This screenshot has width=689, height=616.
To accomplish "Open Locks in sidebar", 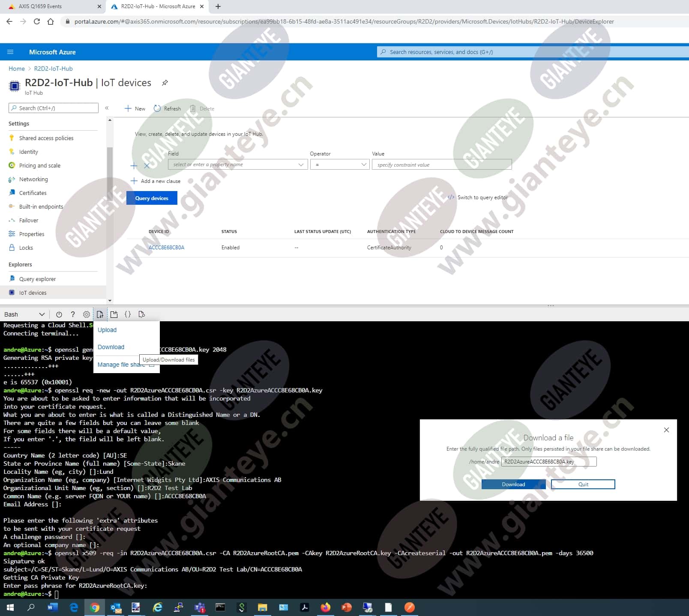I will (26, 248).
